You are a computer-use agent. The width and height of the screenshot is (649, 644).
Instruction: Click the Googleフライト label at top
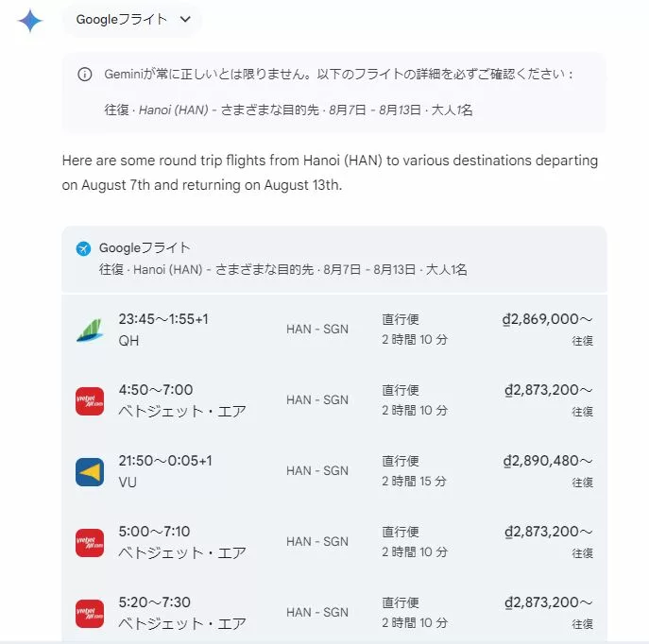(x=122, y=19)
